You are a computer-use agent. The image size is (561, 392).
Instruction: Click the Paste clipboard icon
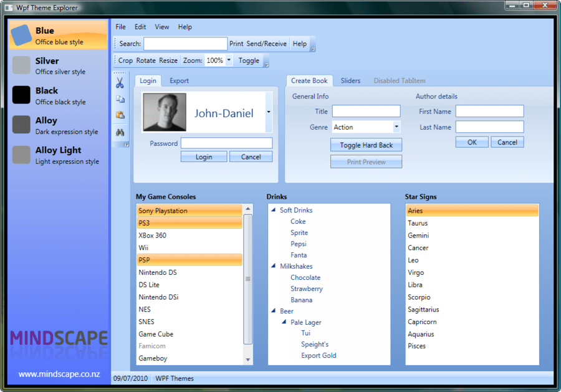coord(120,115)
